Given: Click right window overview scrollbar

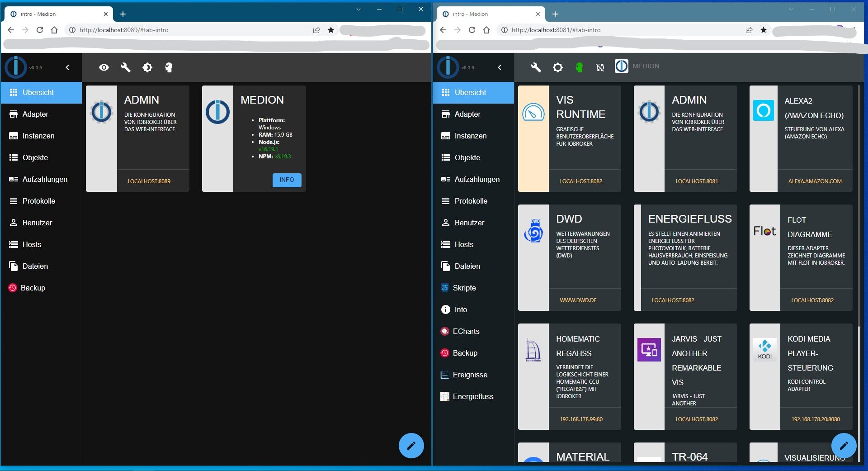Looking at the screenshot, I should click(859, 206).
